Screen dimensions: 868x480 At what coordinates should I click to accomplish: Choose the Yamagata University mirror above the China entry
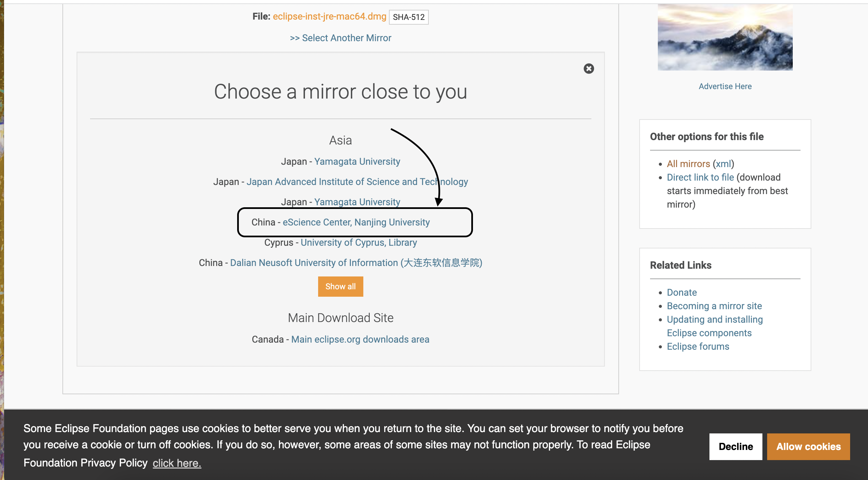pos(357,202)
